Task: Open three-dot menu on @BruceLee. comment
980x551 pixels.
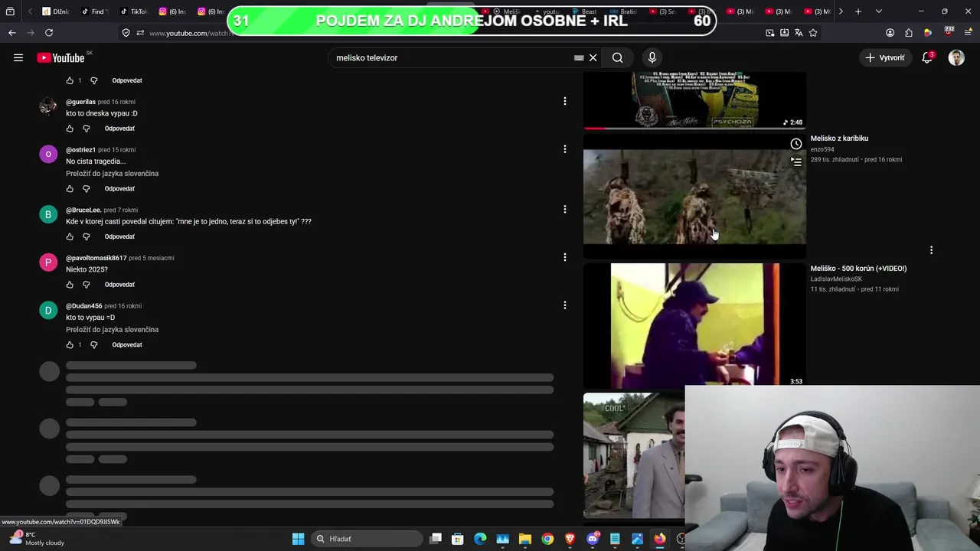Action: 565,209
